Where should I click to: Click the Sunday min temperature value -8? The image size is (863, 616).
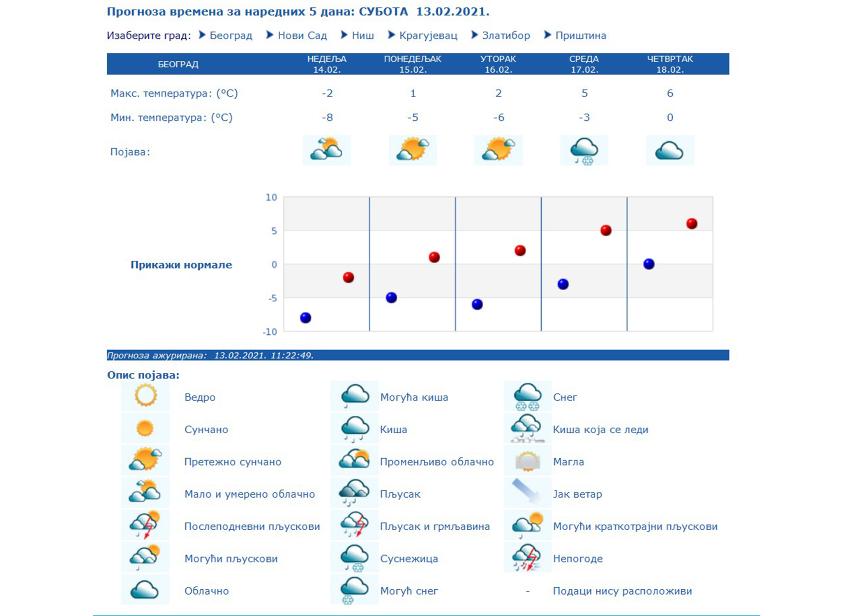click(x=327, y=118)
